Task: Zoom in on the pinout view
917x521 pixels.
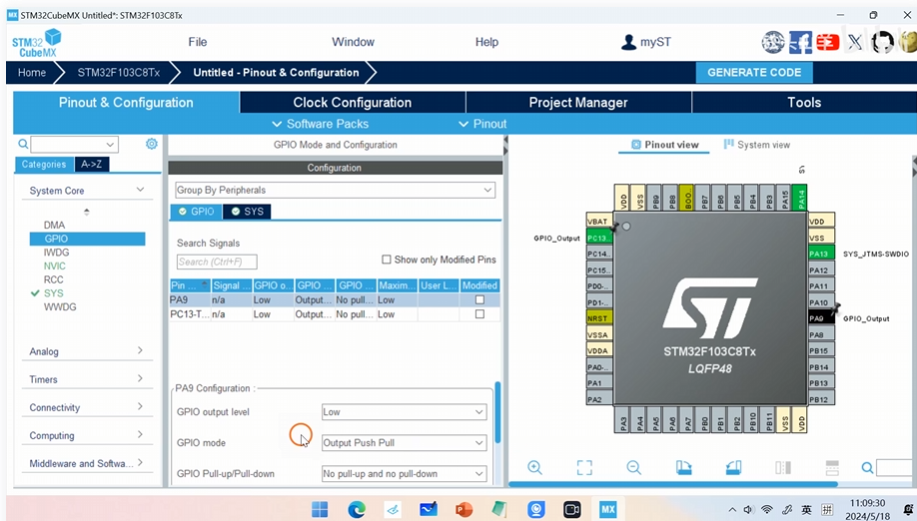Action: pos(535,467)
